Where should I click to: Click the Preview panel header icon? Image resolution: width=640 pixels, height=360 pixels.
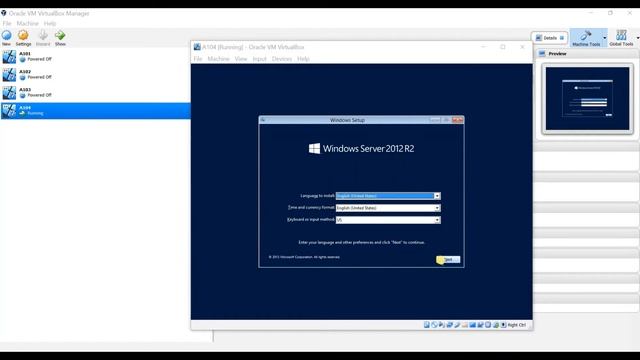[x=542, y=53]
